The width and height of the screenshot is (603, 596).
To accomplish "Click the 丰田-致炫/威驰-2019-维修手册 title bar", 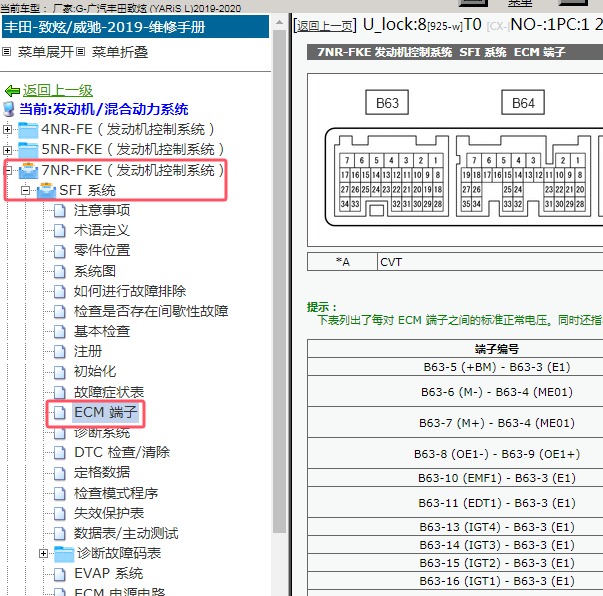I will click(135, 27).
